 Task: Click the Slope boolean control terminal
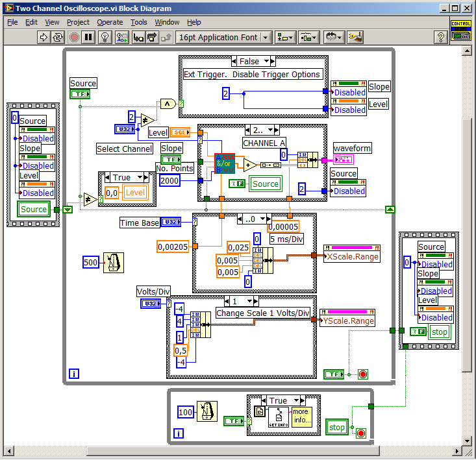pos(171,159)
